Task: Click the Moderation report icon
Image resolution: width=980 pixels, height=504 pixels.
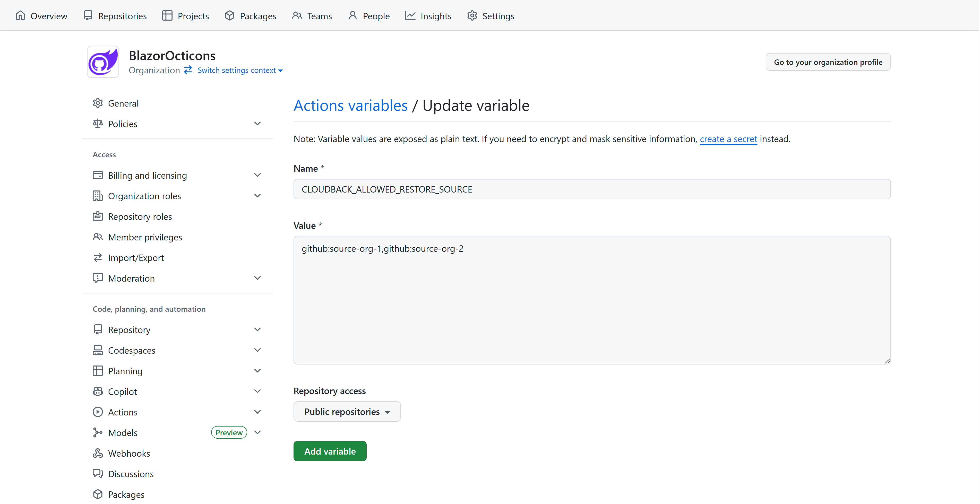Action: coord(98,278)
